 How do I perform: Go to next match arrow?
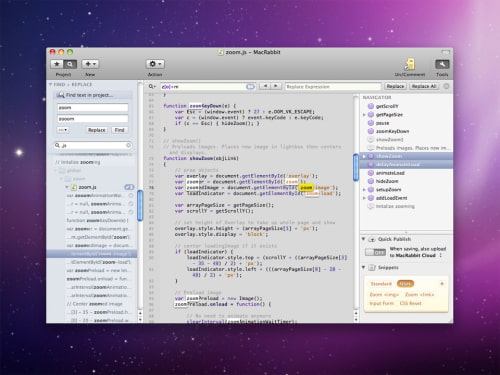276,86
